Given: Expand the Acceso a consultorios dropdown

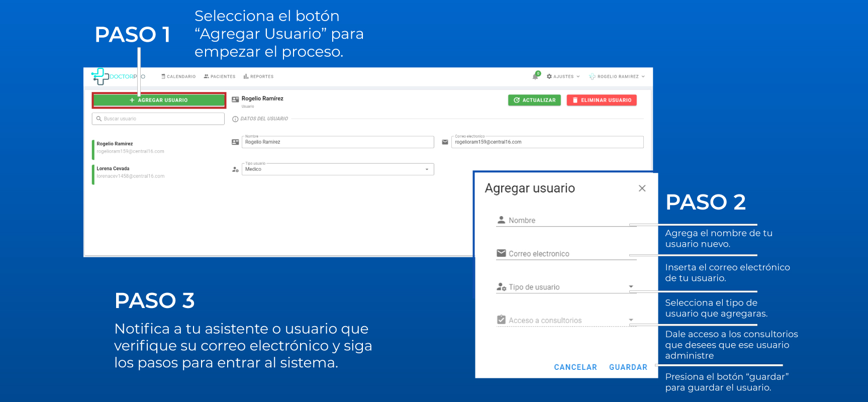Looking at the screenshot, I should click(x=631, y=320).
